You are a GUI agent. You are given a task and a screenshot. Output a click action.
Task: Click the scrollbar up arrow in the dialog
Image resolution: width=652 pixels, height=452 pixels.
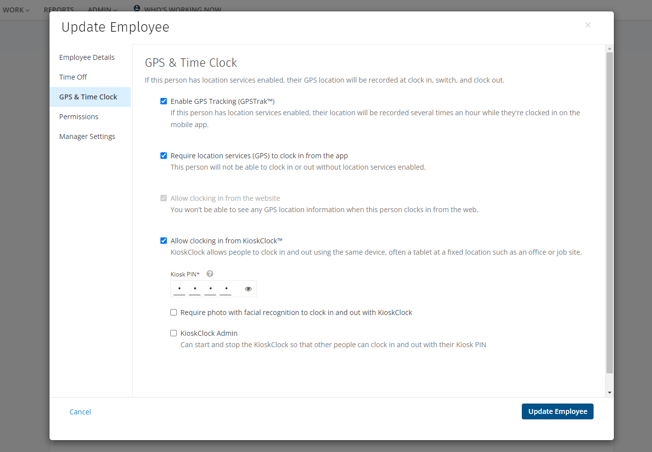coord(609,49)
